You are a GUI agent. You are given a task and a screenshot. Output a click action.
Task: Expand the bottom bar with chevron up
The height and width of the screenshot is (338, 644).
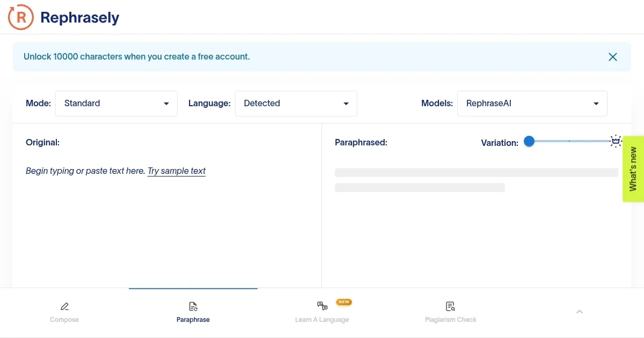579,312
